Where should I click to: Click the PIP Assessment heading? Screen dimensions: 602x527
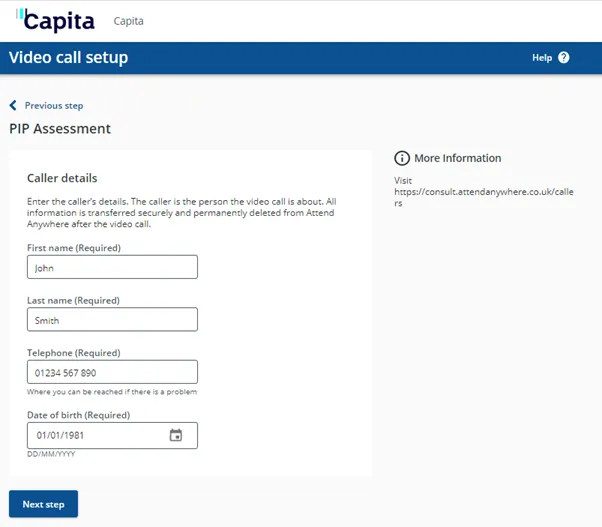click(60, 129)
